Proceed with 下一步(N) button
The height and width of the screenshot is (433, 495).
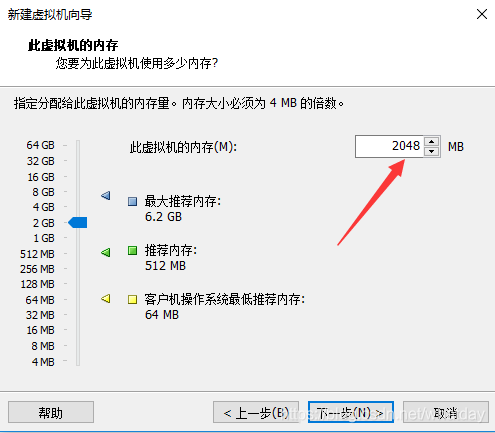(351, 412)
